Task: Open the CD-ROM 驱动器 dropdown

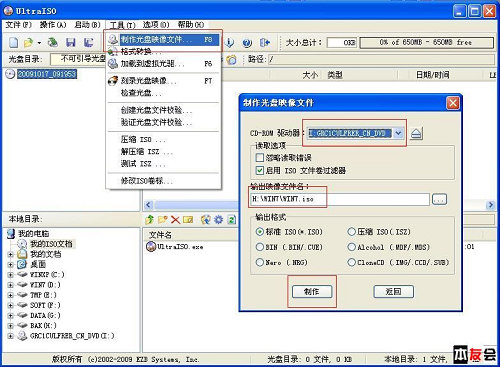Action: click(x=398, y=133)
